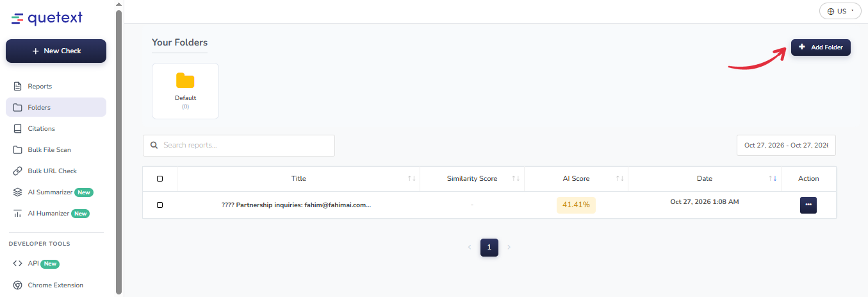Focus the Search reports field
Viewport: 868px width, 297px height.
coord(239,145)
